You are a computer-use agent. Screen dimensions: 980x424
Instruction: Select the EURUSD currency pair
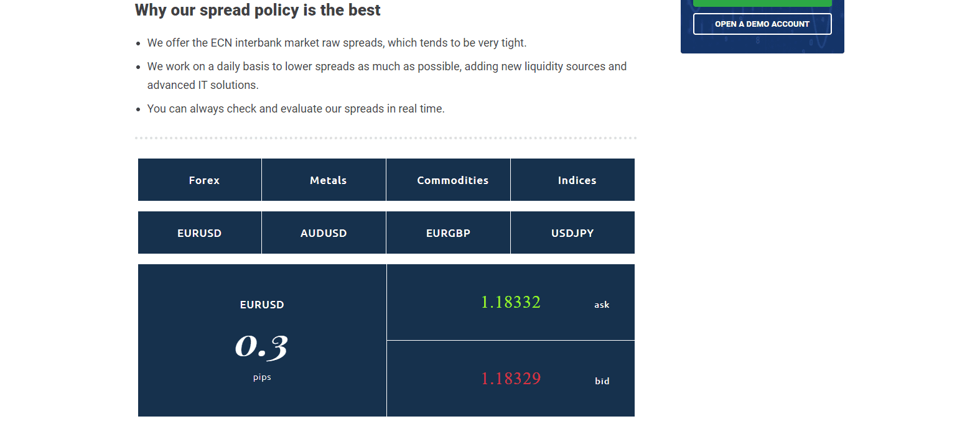point(199,233)
